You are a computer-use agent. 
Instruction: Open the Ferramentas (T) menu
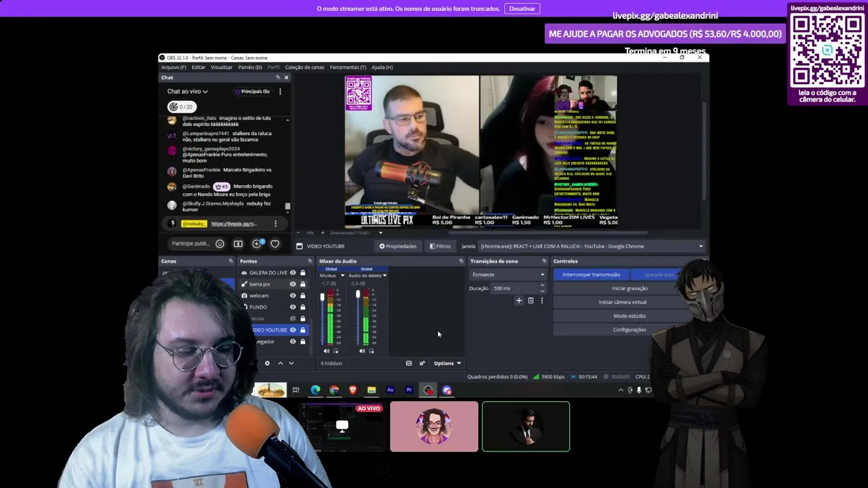click(348, 67)
